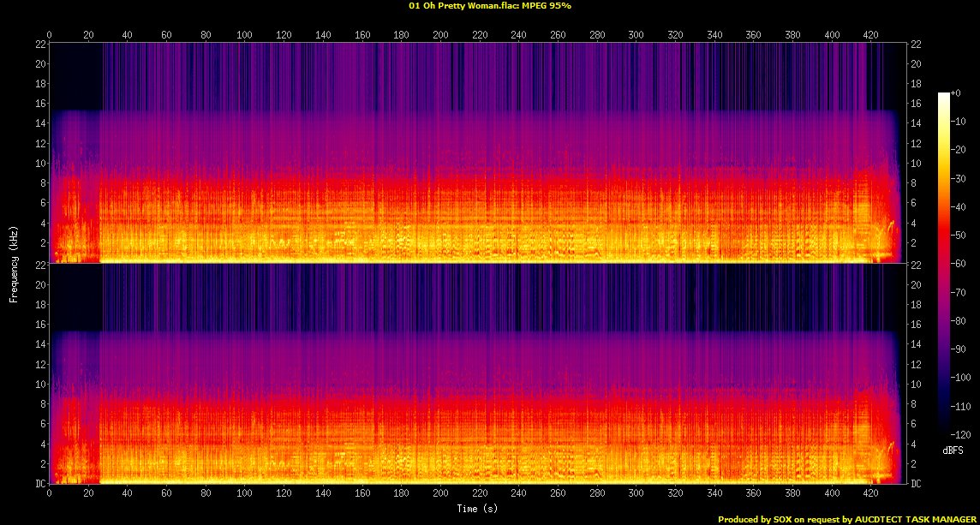The image size is (980, 525).
Task: Click the 200 tick on the top time axis
Action: [440, 34]
